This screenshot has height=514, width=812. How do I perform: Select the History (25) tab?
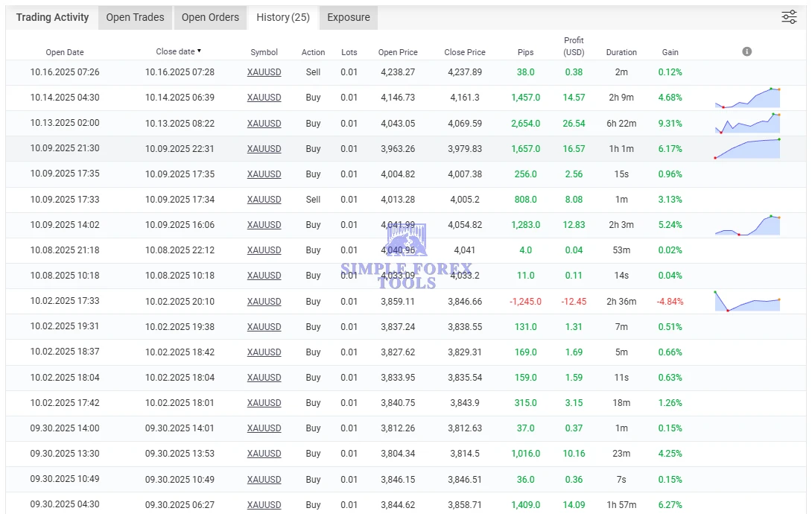tap(283, 17)
